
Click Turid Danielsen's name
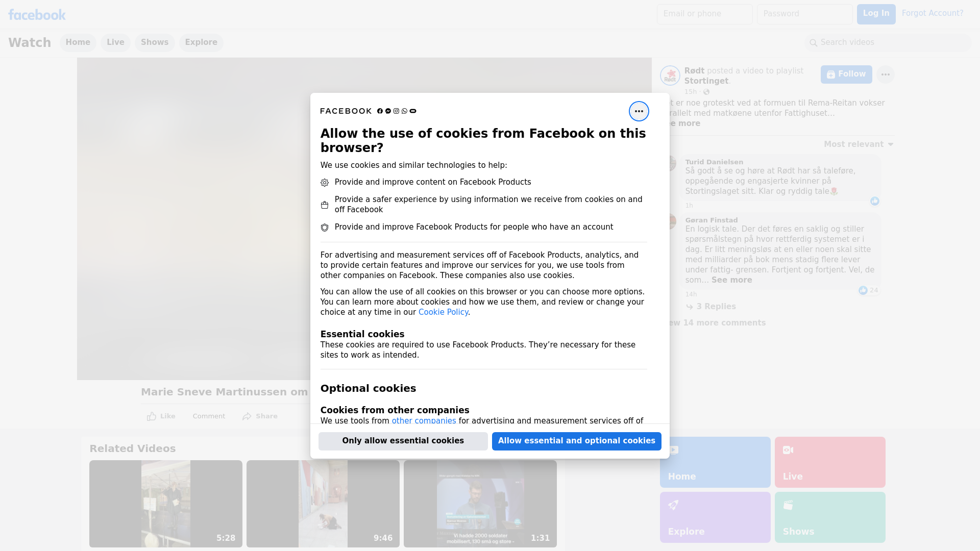coord(714,162)
